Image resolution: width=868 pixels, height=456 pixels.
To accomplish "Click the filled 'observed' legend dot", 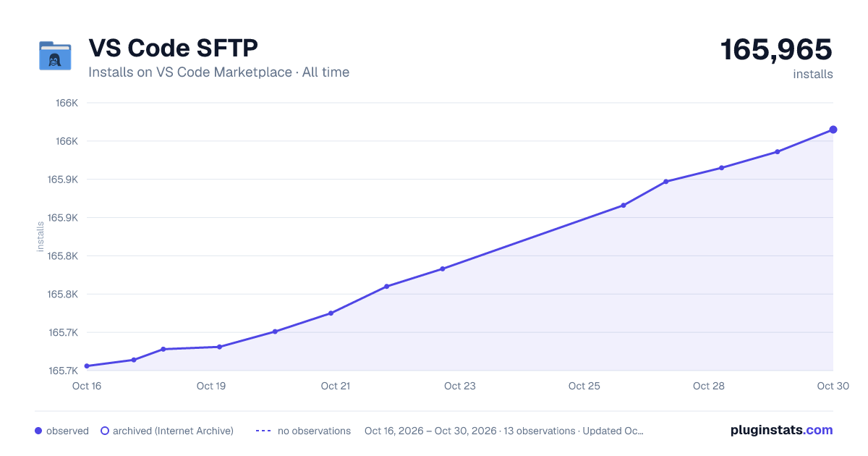I will point(38,431).
